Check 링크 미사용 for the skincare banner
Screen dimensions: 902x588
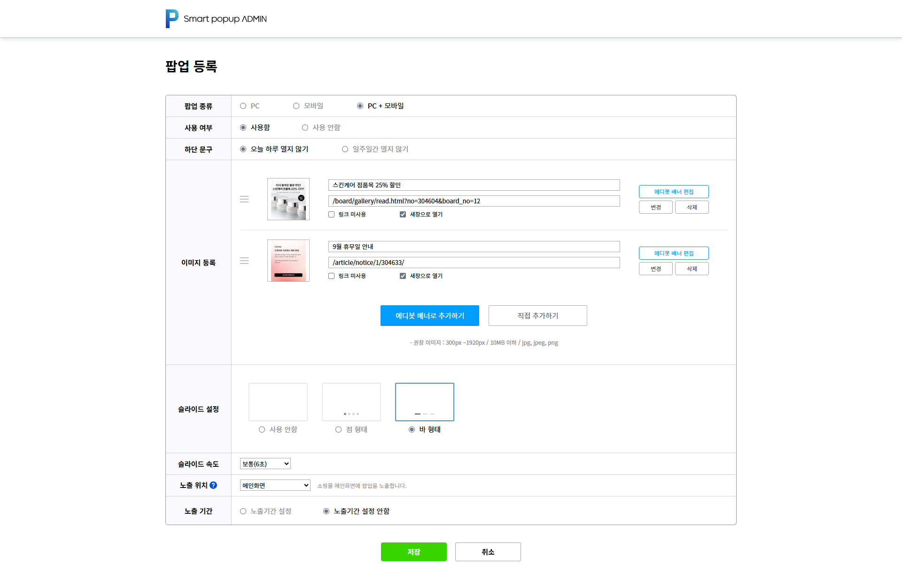point(332,215)
